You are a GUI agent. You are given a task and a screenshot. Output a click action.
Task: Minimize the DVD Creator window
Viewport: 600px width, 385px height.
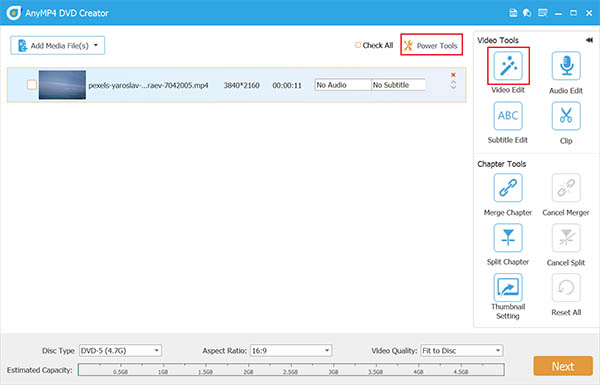point(558,13)
